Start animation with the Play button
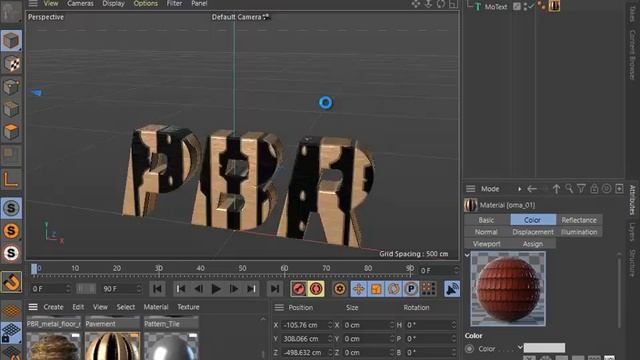Viewport: 640px width, 360px height. point(216,289)
